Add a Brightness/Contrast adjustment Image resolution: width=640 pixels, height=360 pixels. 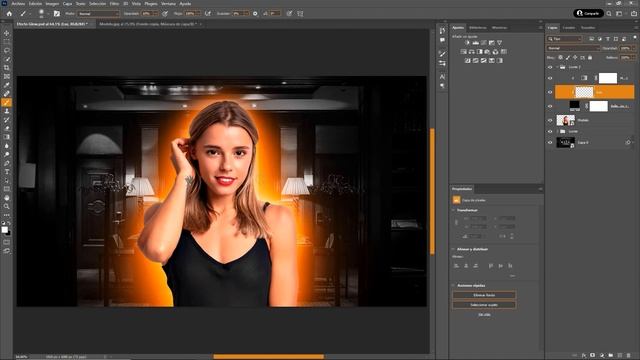467,42
